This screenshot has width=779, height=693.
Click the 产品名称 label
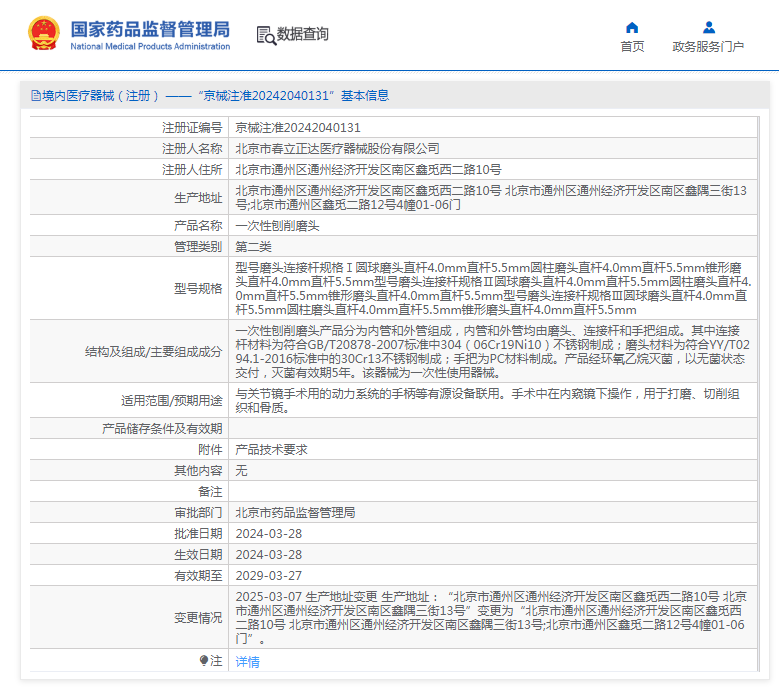[198, 226]
